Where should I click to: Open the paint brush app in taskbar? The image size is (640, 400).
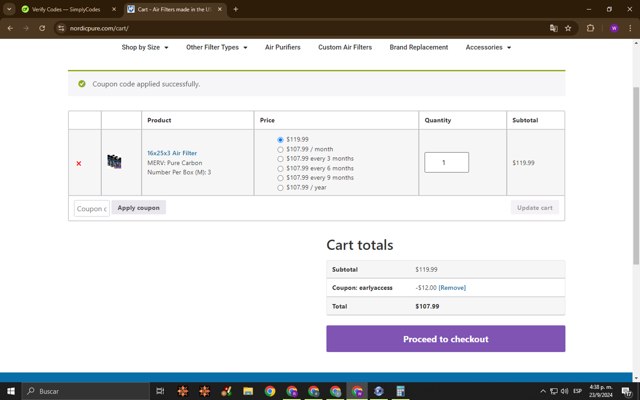click(226, 391)
